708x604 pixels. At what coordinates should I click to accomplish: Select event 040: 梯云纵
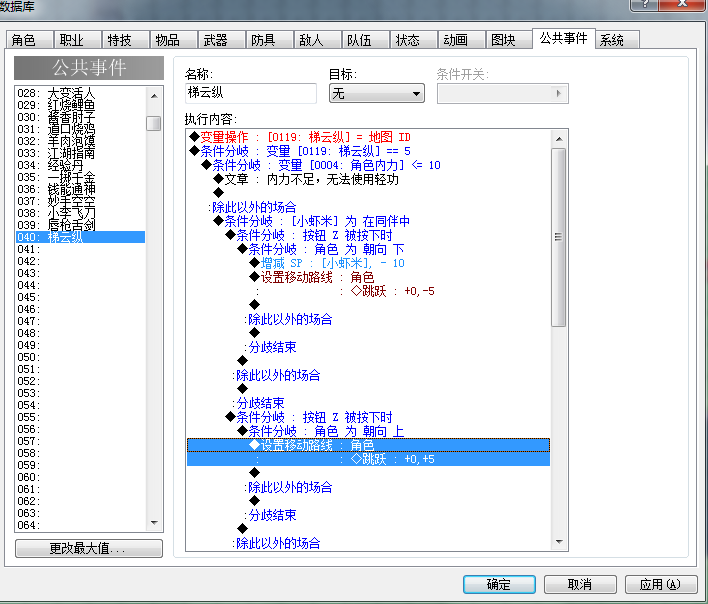click(80, 237)
